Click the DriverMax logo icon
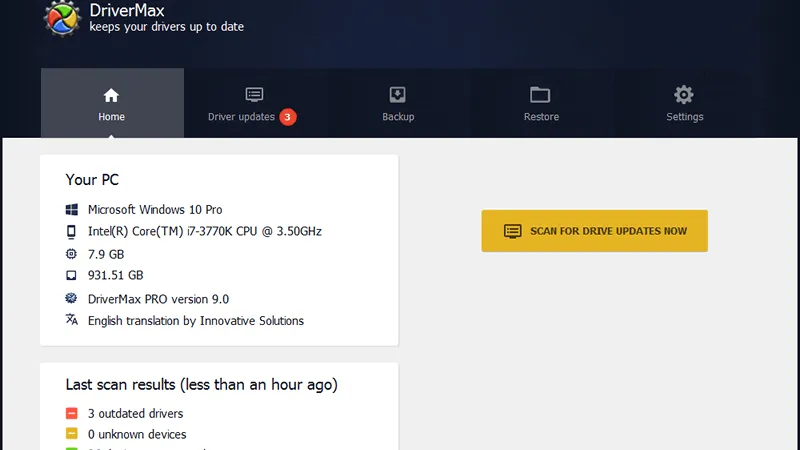The width and height of the screenshot is (800, 450). [63, 18]
